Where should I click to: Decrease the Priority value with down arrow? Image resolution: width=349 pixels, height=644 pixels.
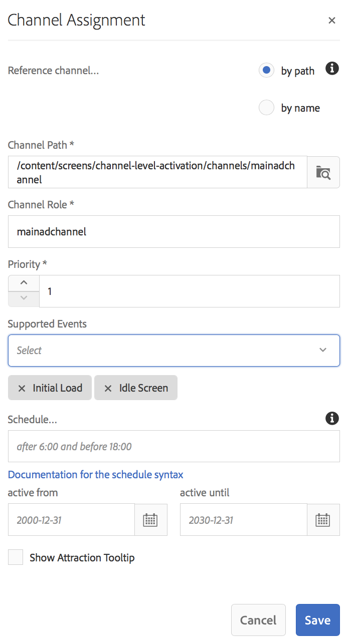pos(24,298)
